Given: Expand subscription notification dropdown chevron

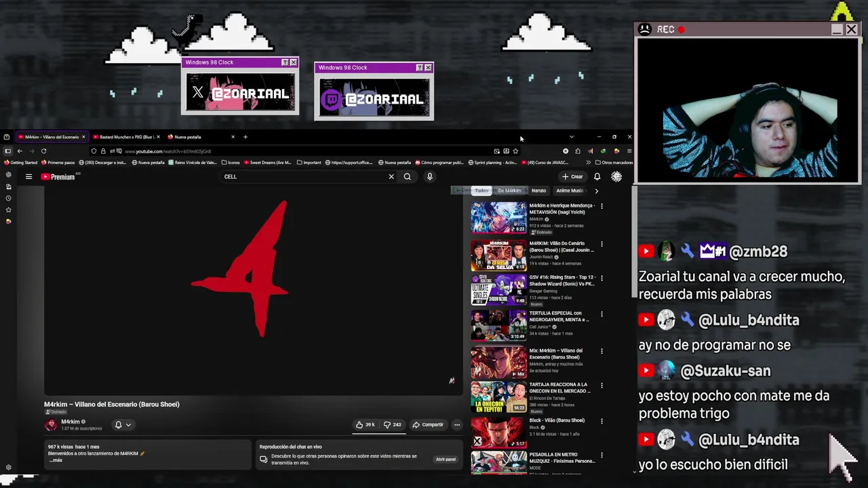Looking at the screenshot, I should click(128, 425).
